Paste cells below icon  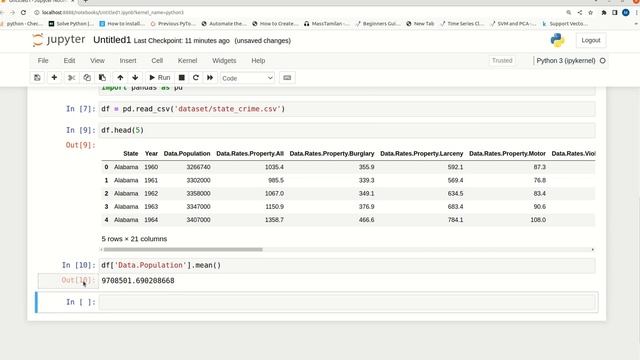coord(102,78)
